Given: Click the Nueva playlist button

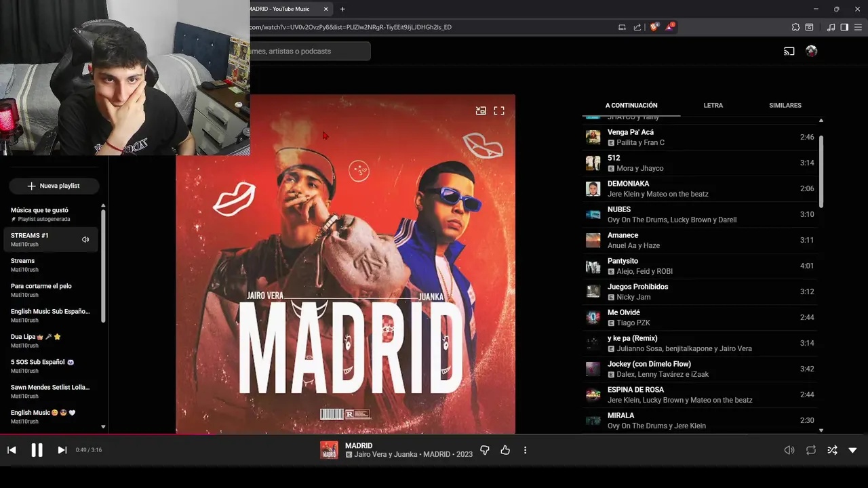Looking at the screenshot, I should pos(54,186).
